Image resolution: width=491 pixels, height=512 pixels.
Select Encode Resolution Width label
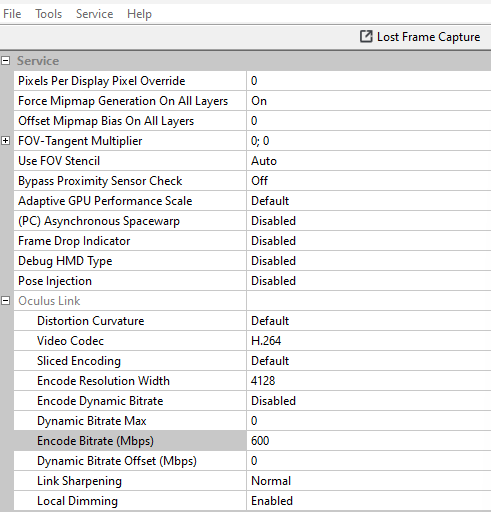(x=103, y=381)
